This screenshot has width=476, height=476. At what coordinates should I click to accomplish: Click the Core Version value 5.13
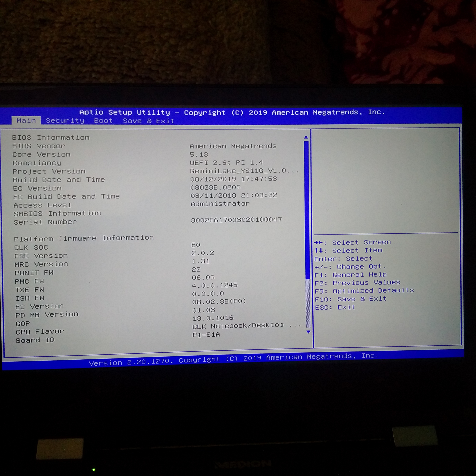click(199, 155)
